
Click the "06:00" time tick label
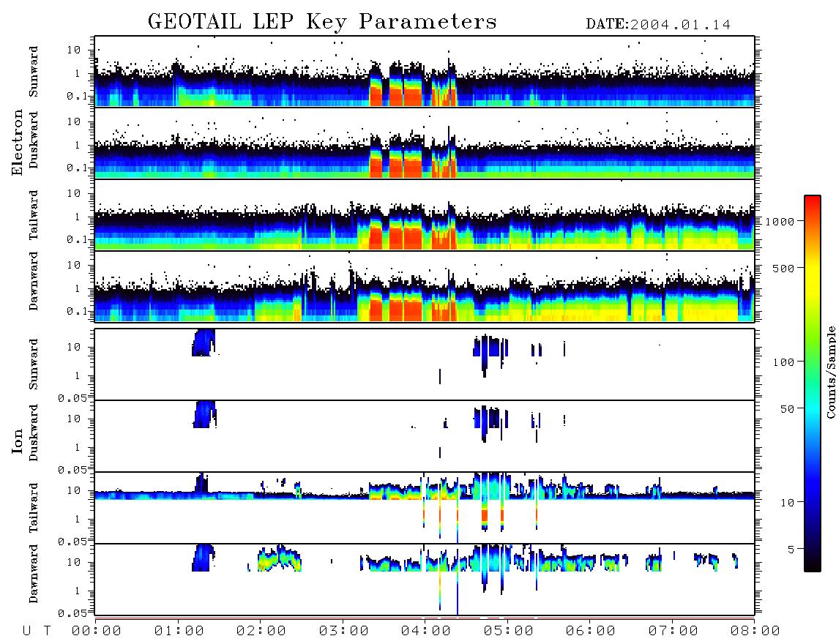[x=591, y=631]
